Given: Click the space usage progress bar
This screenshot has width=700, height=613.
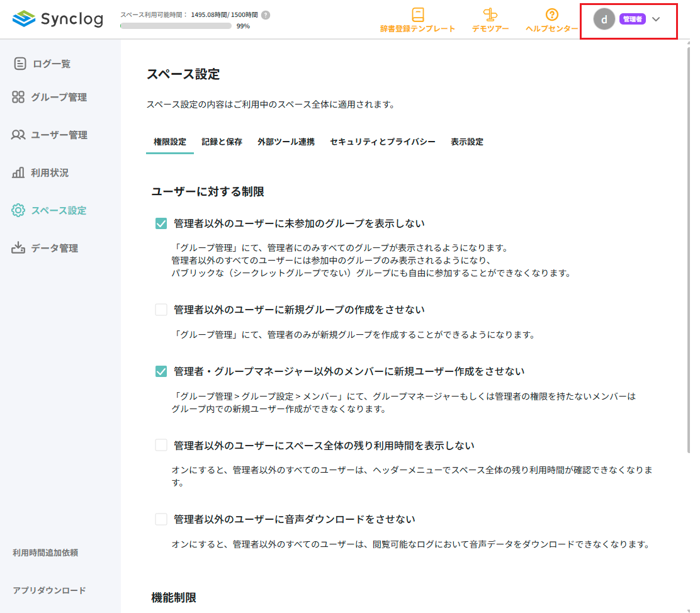Looking at the screenshot, I should coord(176,26).
